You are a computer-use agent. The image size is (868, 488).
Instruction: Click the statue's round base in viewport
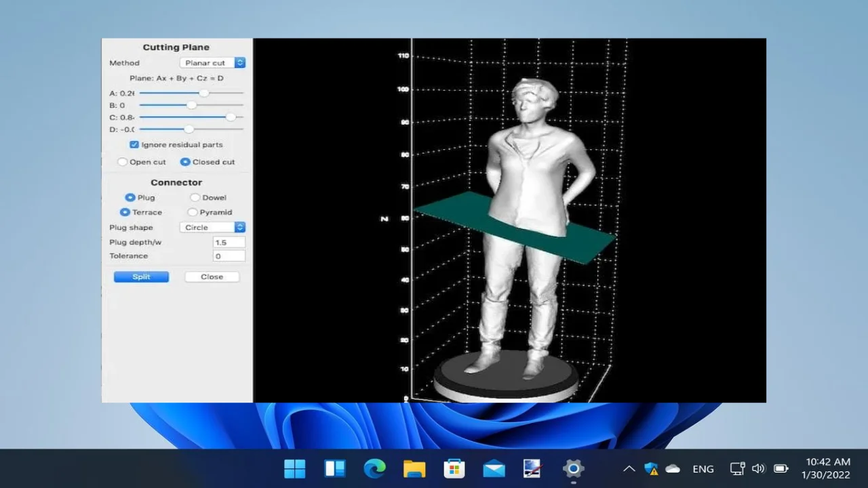tap(506, 377)
